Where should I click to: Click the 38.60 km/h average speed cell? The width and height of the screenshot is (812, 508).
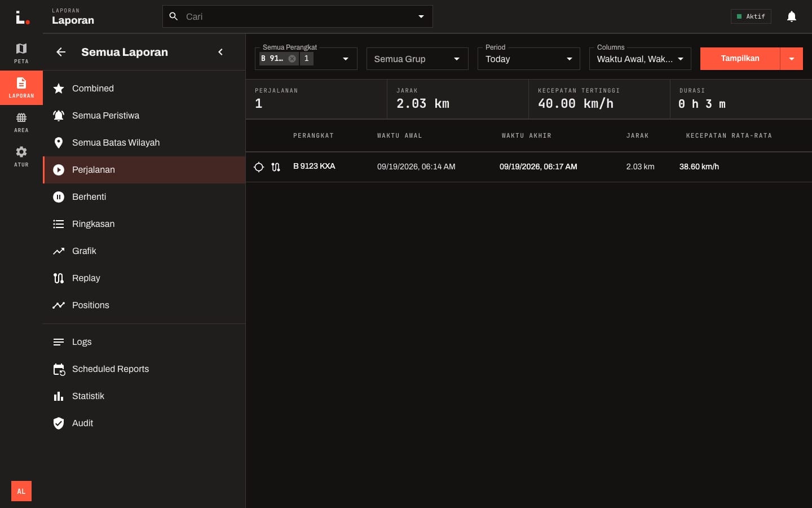coord(699,167)
